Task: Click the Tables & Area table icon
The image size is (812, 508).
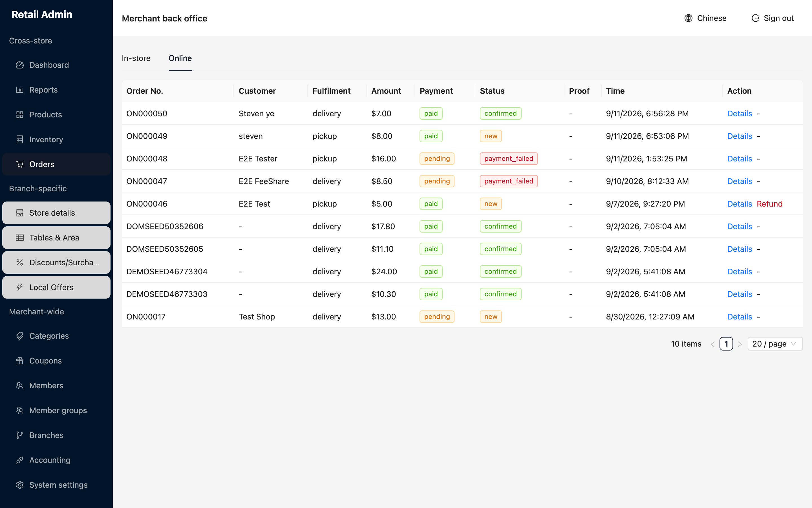Action: [x=20, y=238]
